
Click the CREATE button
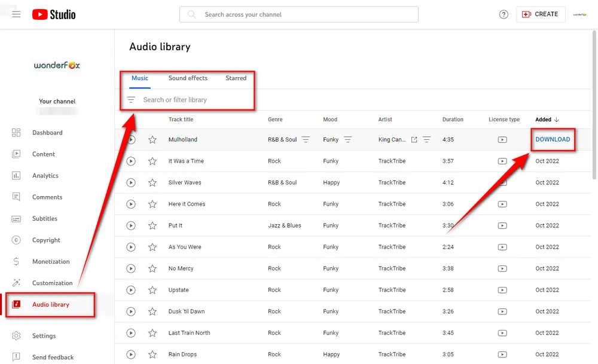point(540,14)
